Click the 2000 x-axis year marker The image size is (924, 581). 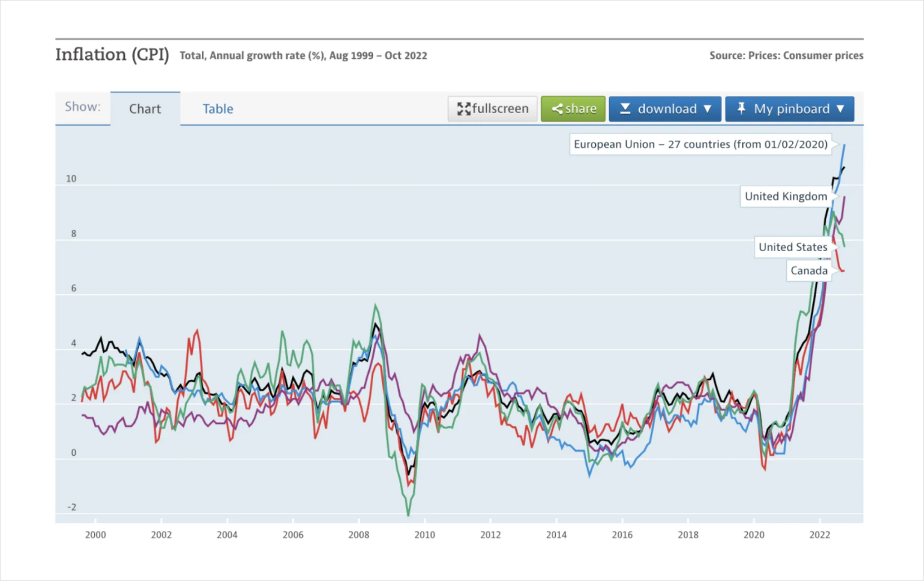[95, 535]
